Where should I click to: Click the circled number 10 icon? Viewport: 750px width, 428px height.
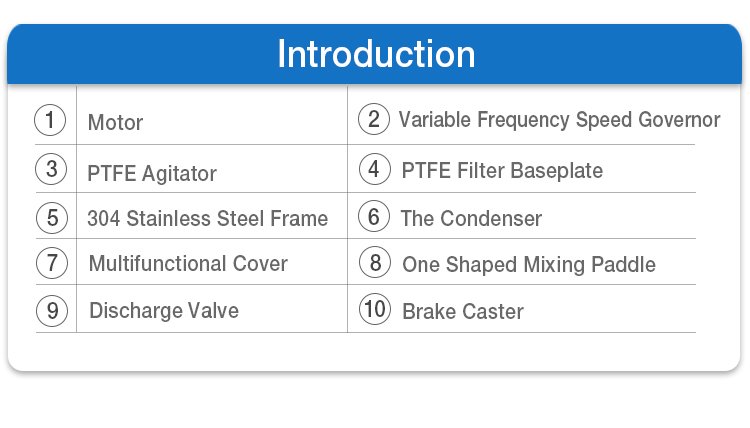375,309
